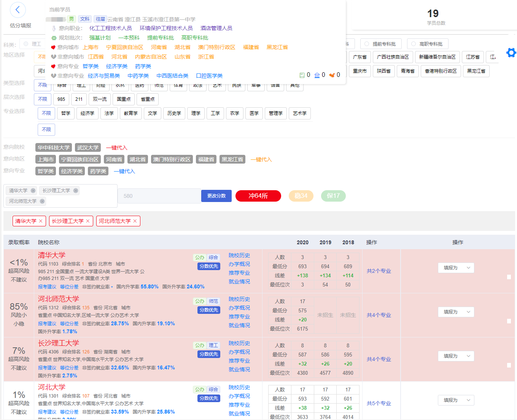This screenshot has height=420, width=517.
Task: Click 一键代入 next to 意向地区
Action: coord(261,159)
